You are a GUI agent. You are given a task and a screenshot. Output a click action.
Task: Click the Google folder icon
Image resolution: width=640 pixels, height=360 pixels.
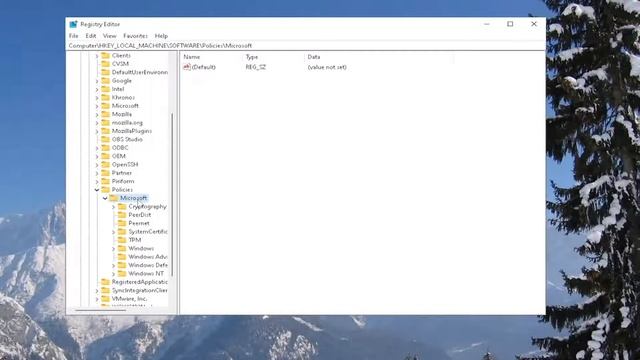106,80
